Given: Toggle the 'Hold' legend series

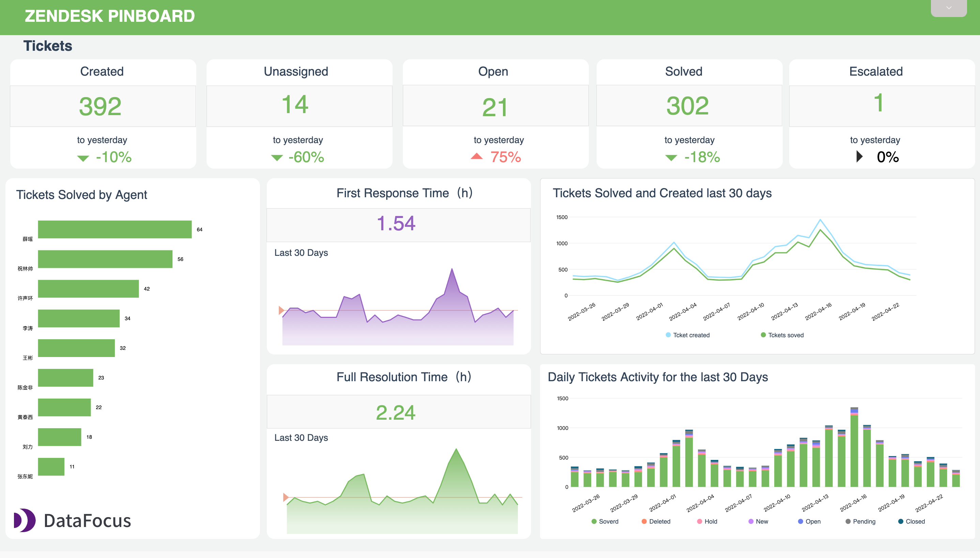Looking at the screenshot, I should click(707, 521).
